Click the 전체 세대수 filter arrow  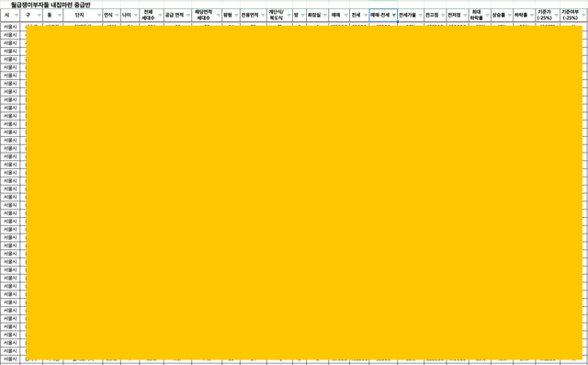(x=160, y=16)
